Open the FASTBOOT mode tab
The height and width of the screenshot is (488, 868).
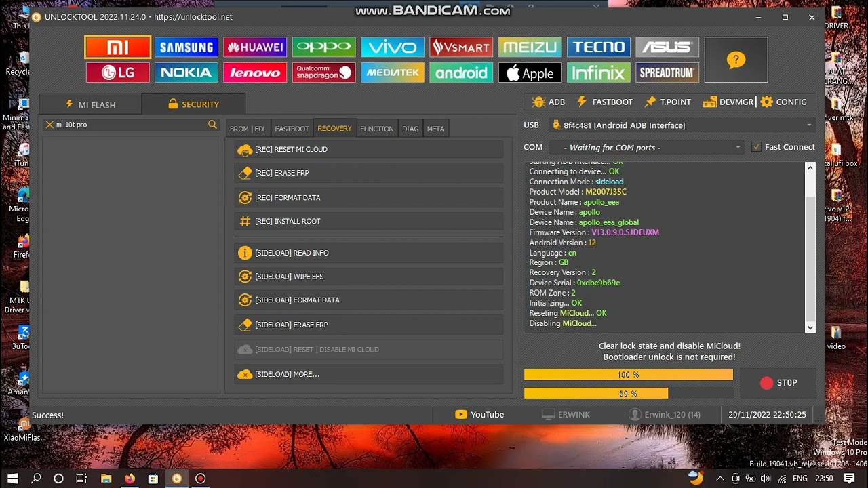(x=292, y=129)
